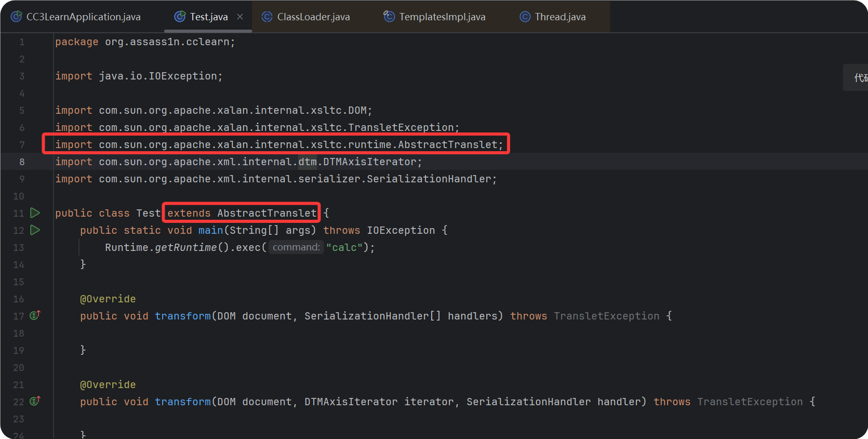Viewport: 868px width, 439px height.
Task: Click DTMAxisIterator in the line 8 import
Action: 369,162
